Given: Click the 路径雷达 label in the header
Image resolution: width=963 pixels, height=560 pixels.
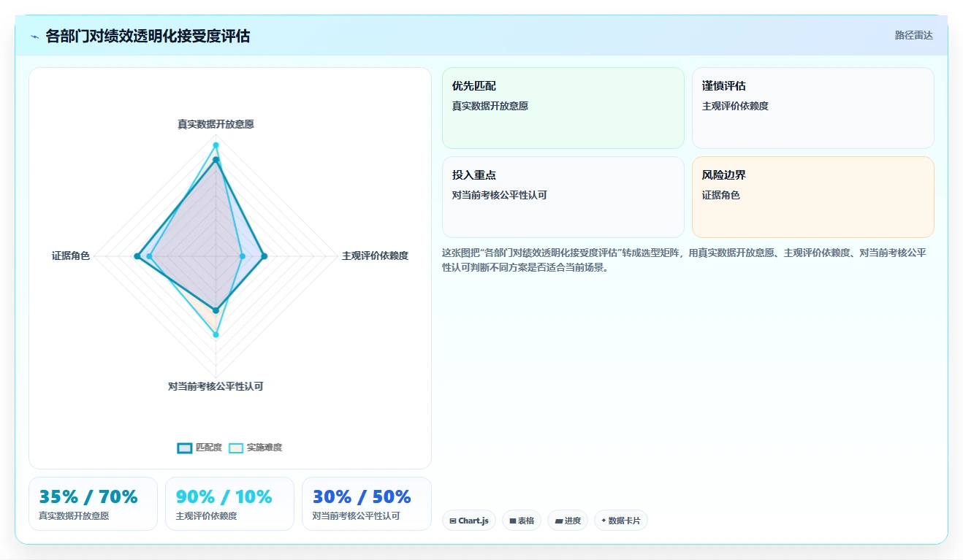Looking at the screenshot, I should (913, 35).
